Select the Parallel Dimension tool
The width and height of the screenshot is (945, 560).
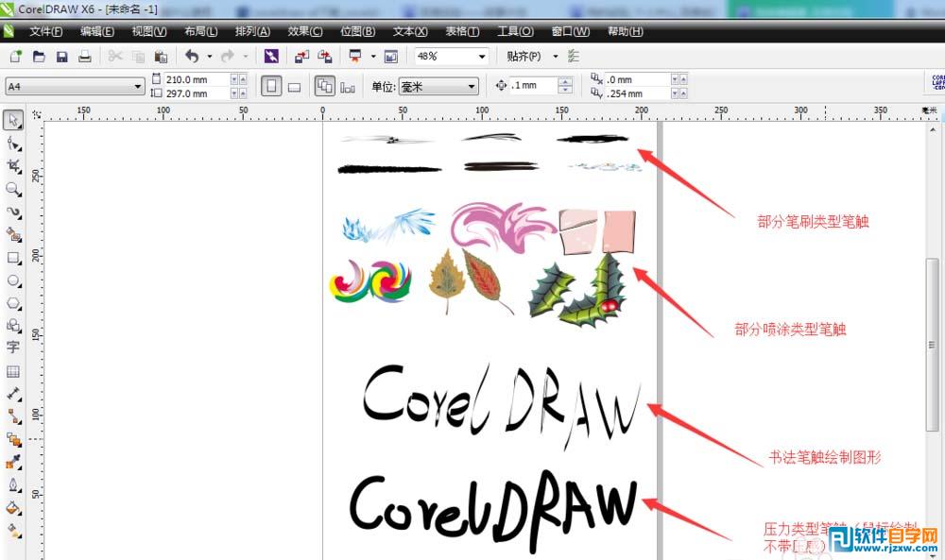click(13, 394)
